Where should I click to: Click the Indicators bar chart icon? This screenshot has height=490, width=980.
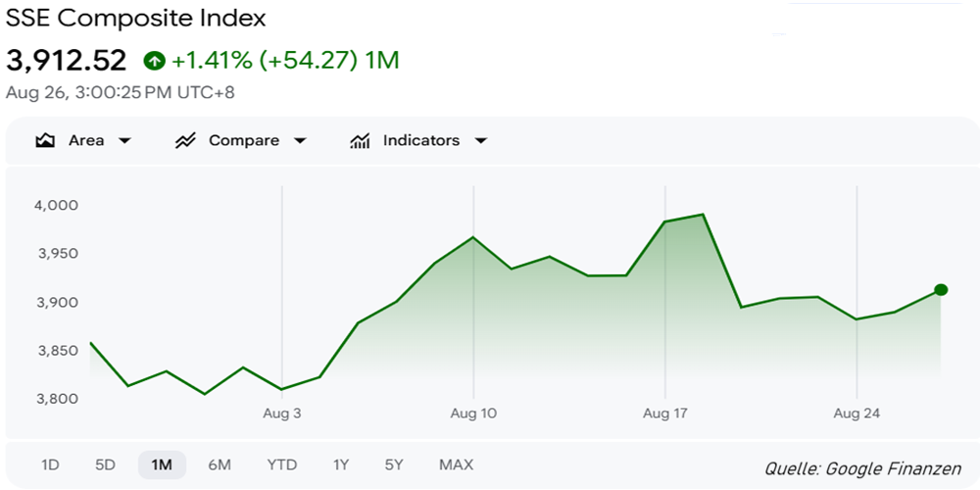(x=360, y=140)
